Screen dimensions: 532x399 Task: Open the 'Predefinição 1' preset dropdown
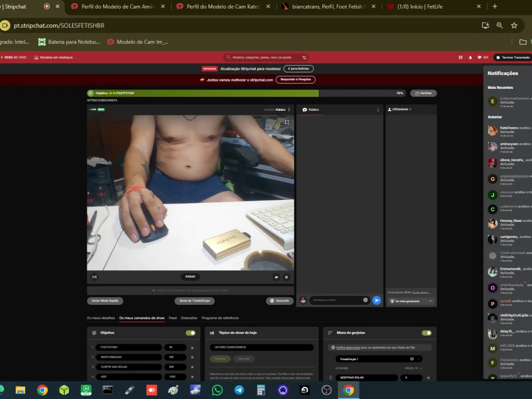click(378, 359)
